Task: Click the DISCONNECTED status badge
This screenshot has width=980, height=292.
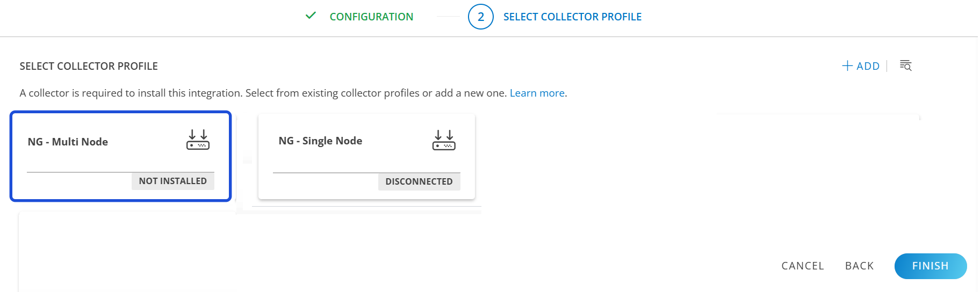Action: coord(419,181)
